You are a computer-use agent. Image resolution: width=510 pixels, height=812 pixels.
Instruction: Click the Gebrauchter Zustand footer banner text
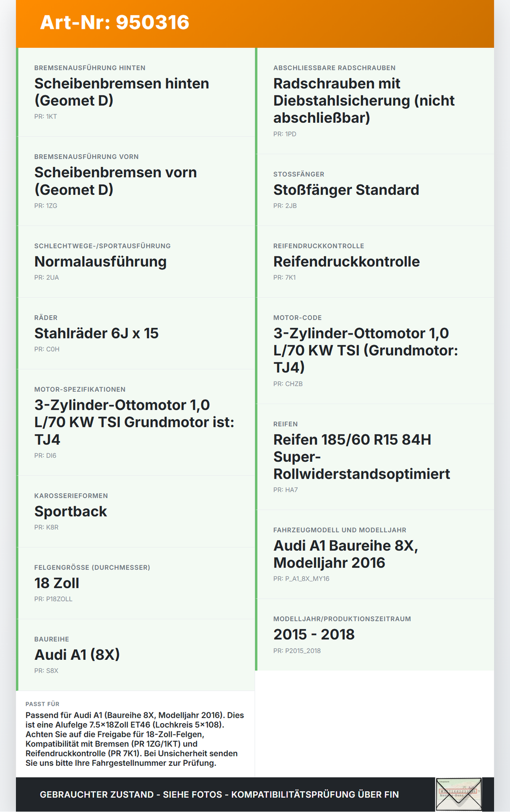[x=219, y=795]
